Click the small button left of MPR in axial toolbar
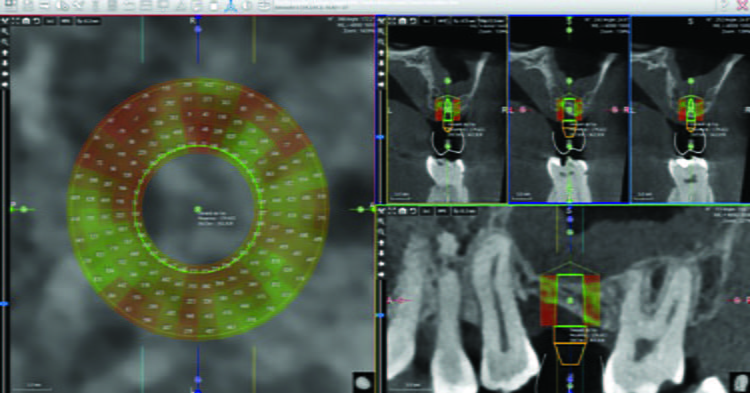 (x=51, y=22)
